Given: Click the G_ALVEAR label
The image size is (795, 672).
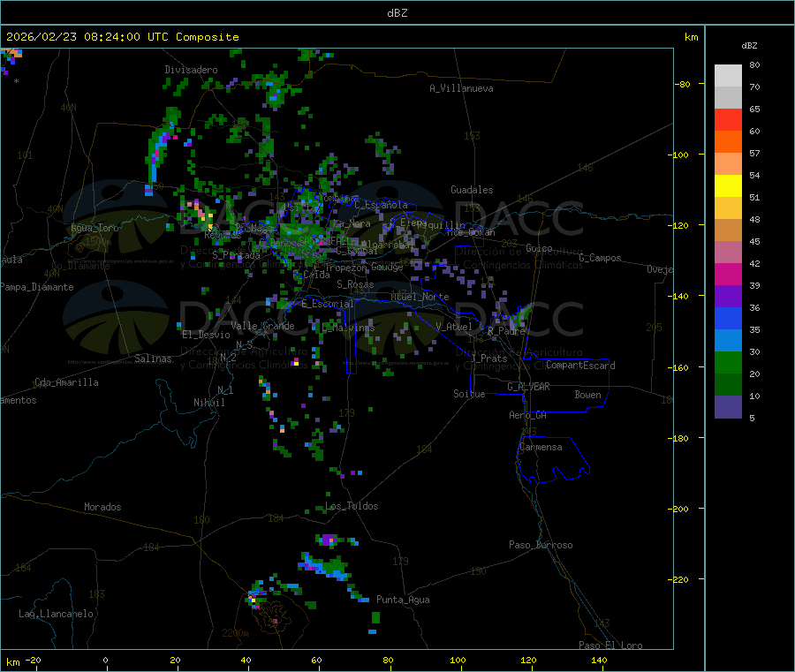Looking at the screenshot, I should tap(529, 387).
